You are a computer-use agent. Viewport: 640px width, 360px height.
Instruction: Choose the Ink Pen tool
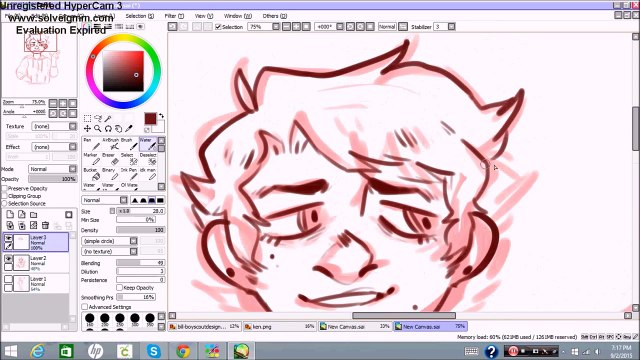pyautogui.click(x=129, y=174)
